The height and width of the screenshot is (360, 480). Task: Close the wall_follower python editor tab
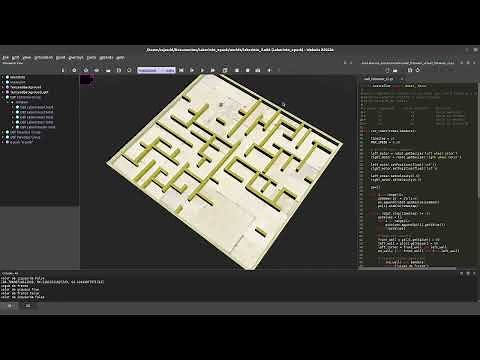[x=401, y=79]
